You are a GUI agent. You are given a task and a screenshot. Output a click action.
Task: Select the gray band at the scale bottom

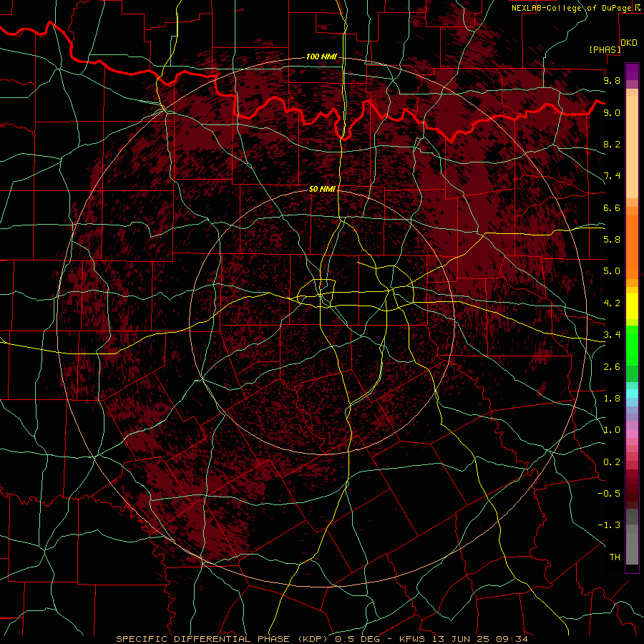pyautogui.click(x=632, y=548)
